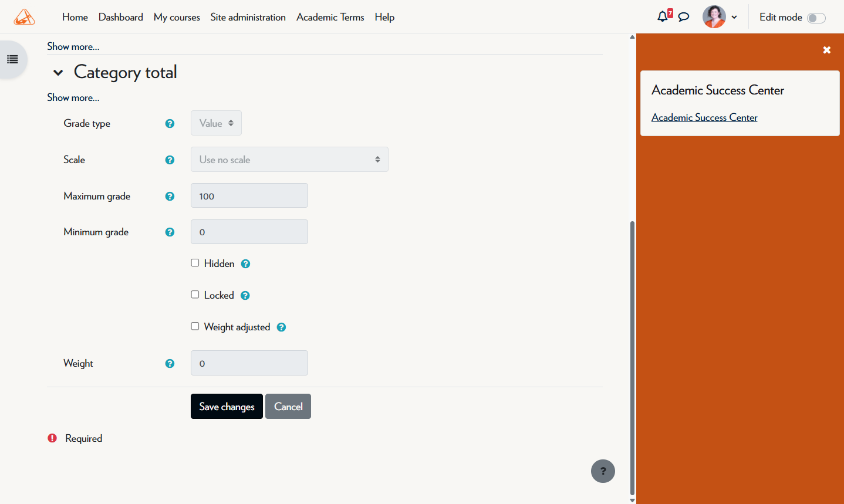
Task: Open help for Maximum grade
Action: [170, 196]
